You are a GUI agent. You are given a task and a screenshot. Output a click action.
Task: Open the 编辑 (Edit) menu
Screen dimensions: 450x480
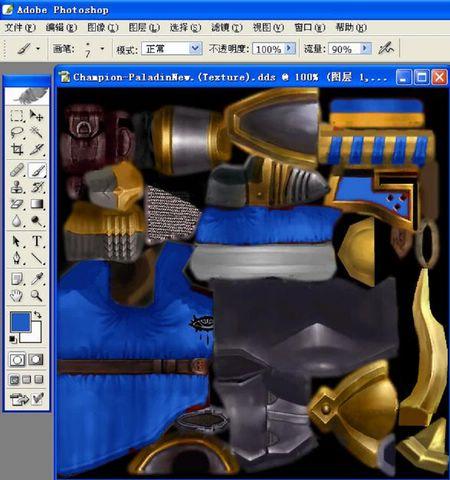(61, 27)
